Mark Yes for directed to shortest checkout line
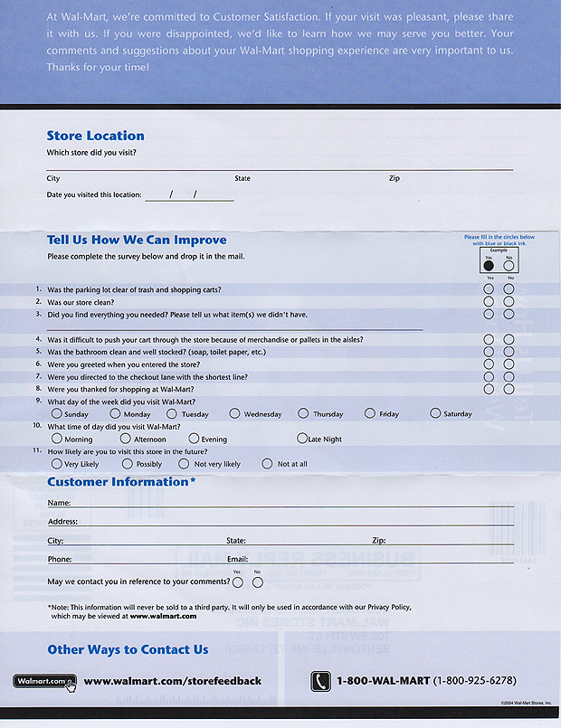Screen dimensions: 561x728 [489, 376]
